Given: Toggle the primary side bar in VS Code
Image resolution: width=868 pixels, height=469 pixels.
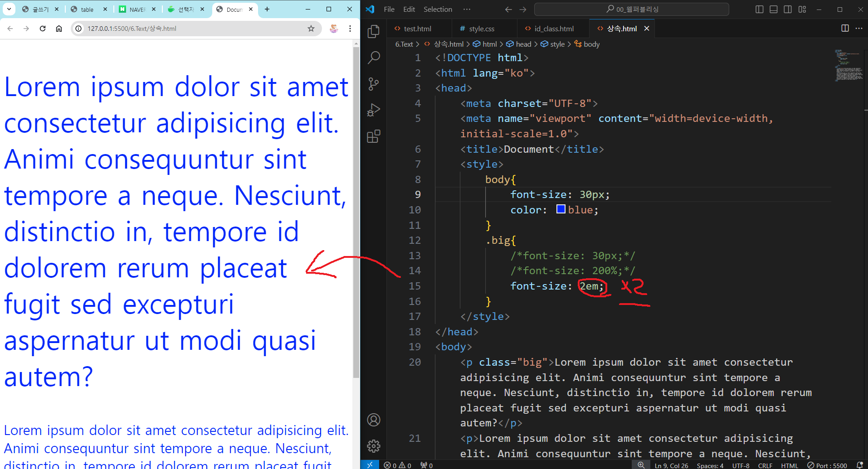Looking at the screenshot, I should (759, 9).
